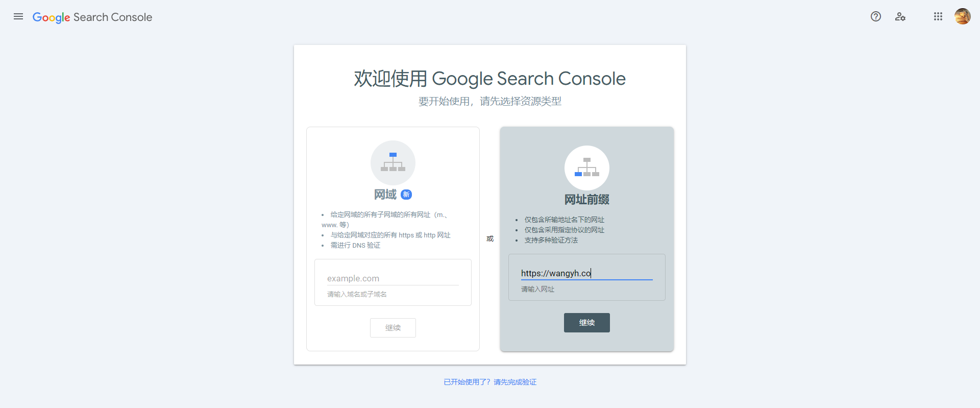The width and height of the screenshot is (980, 408).
Task: Click the 请输入域名或子域名 helper text
Action: (357, 294)
